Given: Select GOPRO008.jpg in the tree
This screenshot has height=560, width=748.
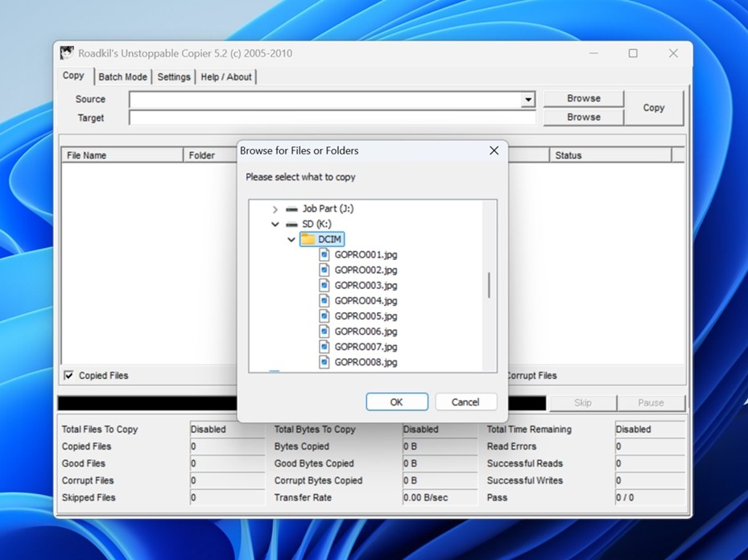Looking at the screenshot, I should (x=366, y=362).
